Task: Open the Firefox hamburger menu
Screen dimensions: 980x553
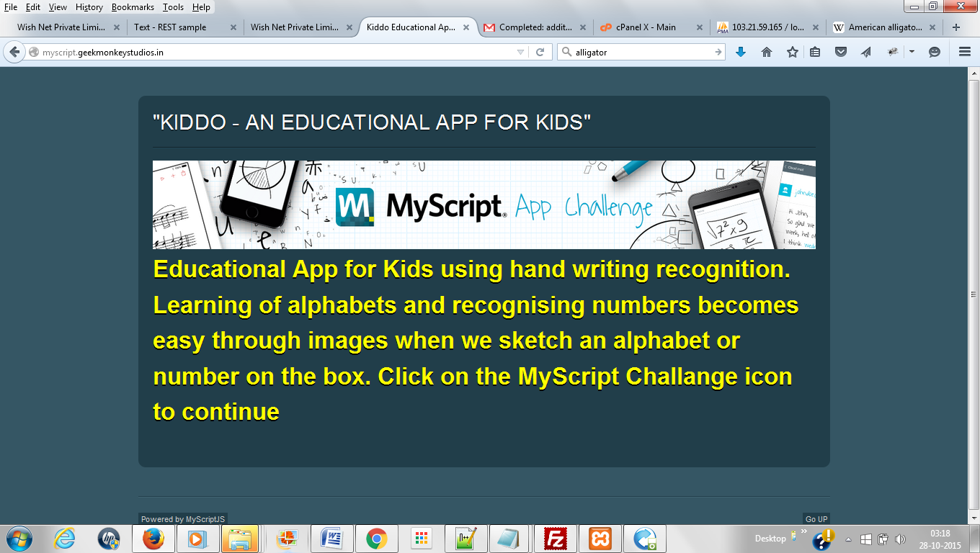Action: 965,52
